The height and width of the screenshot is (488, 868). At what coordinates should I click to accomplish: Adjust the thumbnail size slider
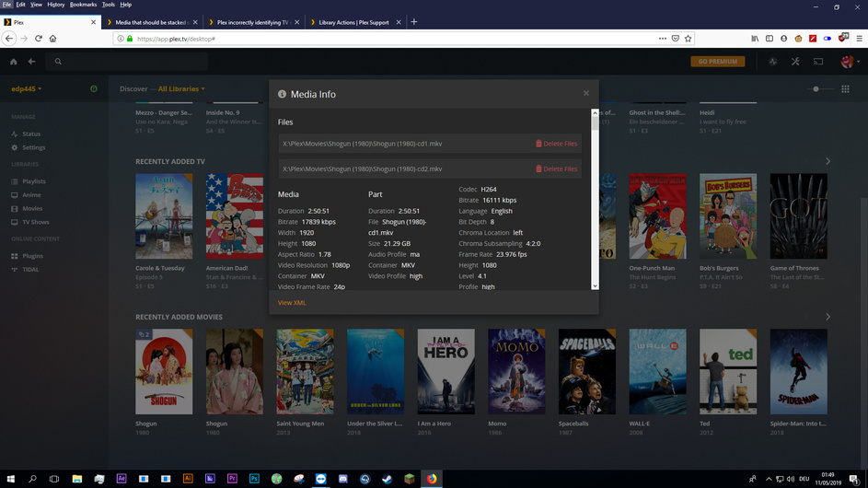pos(816,88)
